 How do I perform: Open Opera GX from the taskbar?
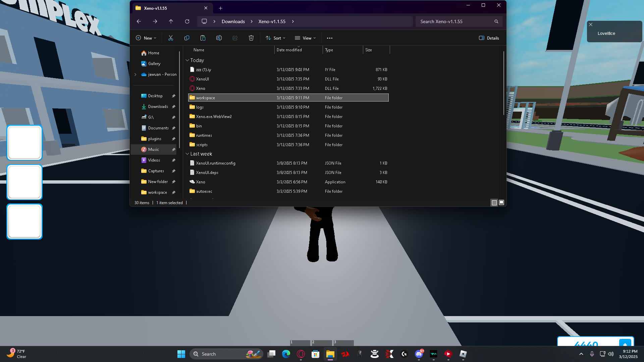coord(301,354)
